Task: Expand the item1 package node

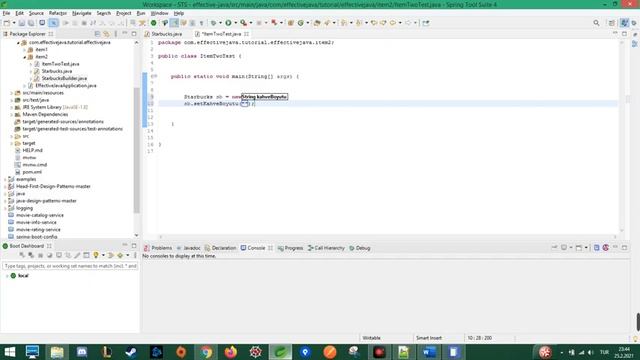Action: (24, 49)
